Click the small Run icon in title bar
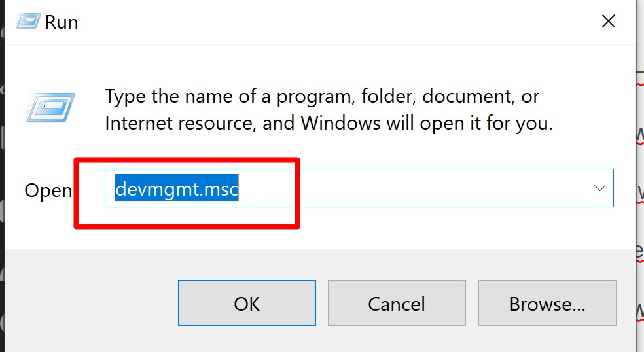The height and width of the screenshot is (352, 644). (x=27, y=21)
